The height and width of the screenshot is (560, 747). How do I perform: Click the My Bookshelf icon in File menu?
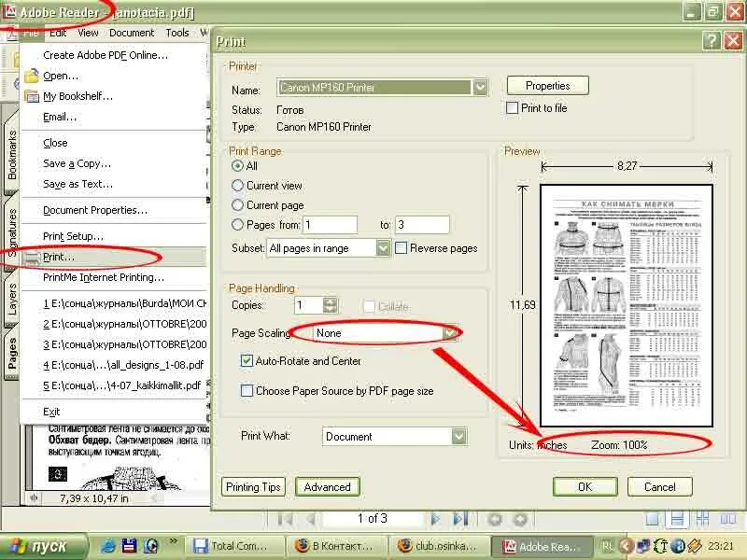point(32,97)
